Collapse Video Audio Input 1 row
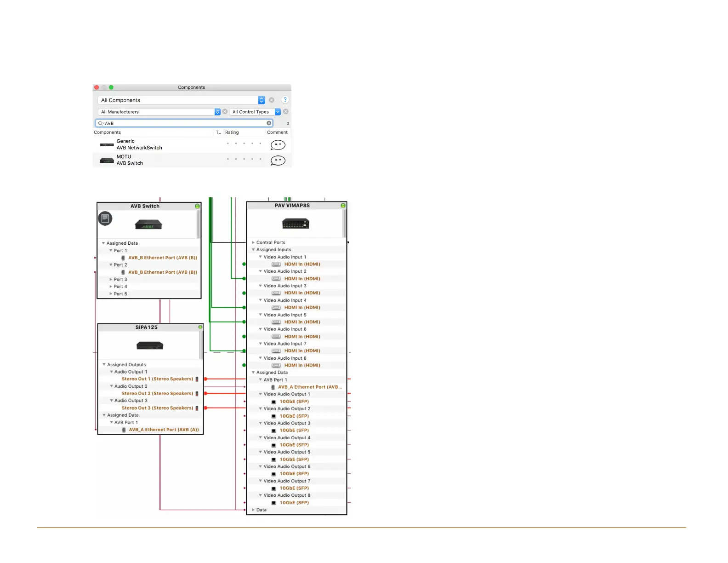This screenshot has width=728, height=563. point(261,257)
